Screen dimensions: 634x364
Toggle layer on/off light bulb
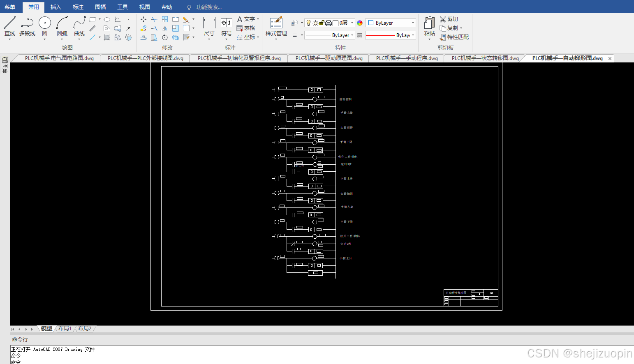(309, 23)
